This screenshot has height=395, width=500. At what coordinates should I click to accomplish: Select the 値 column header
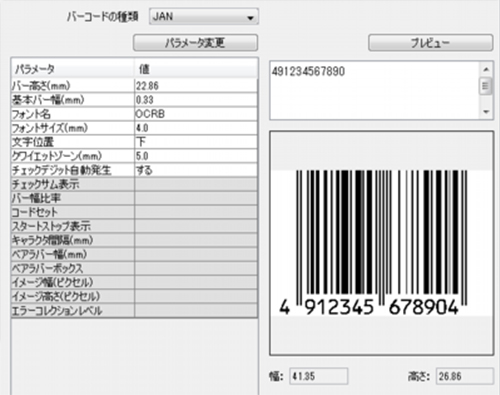point(196,69)
